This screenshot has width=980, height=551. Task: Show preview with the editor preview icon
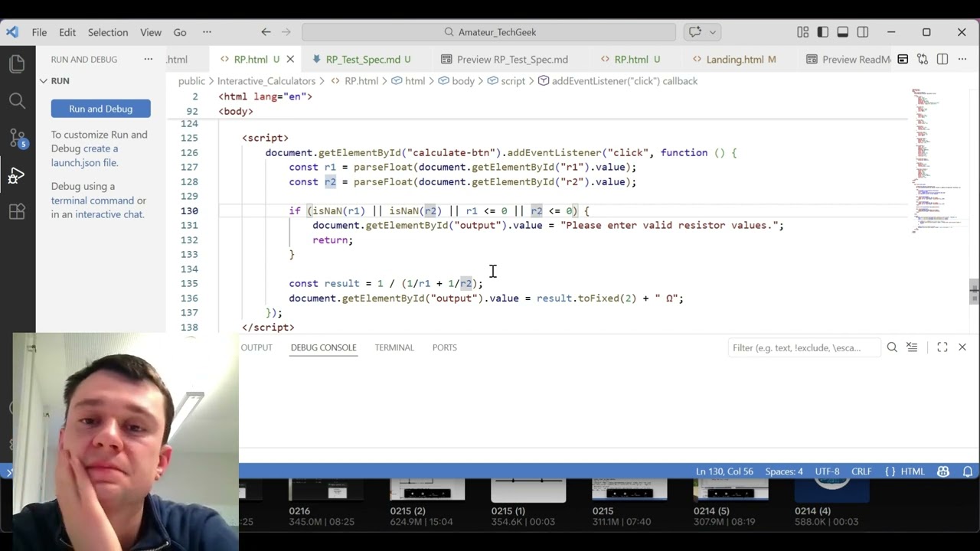(903, 59)
